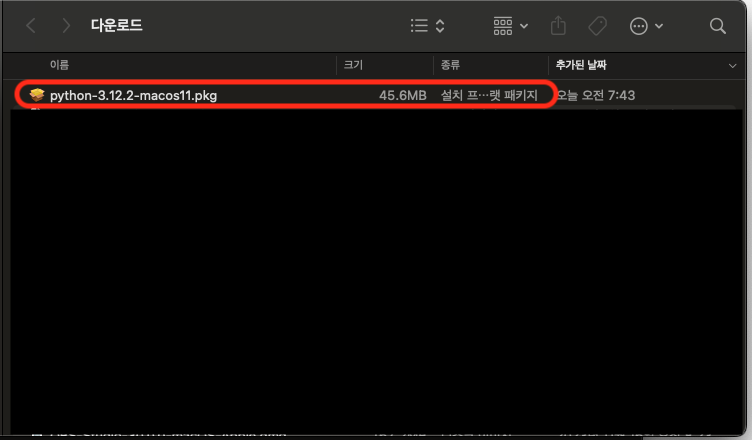Open search with the magnifier icon
The width and height of the screenshot is (752, 440).
pyautogui.click(x=717, y=26)
